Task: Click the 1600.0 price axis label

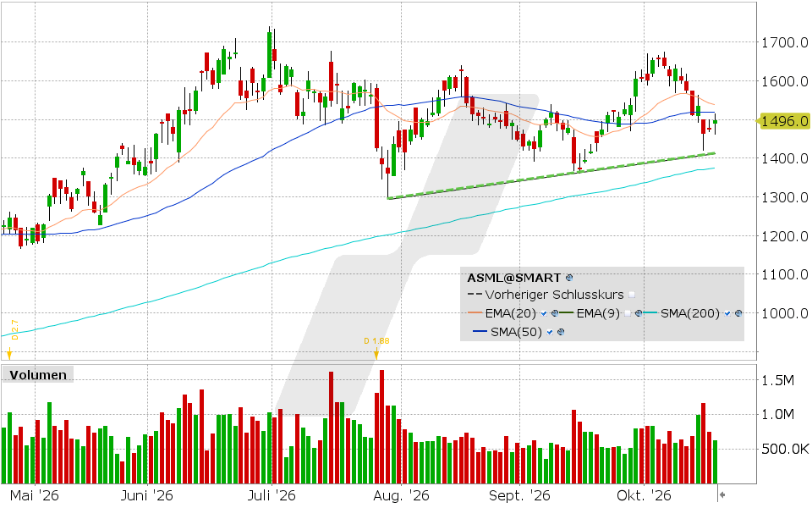Action: point(785,81)
